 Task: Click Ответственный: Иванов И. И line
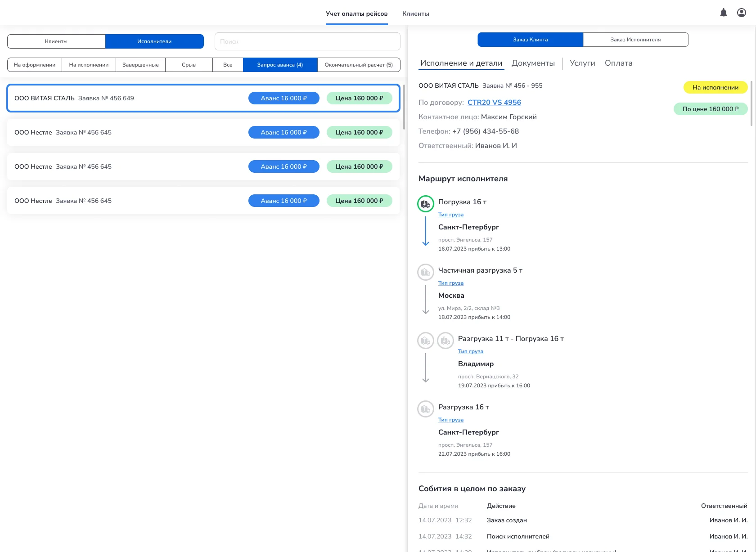[468, 146]
